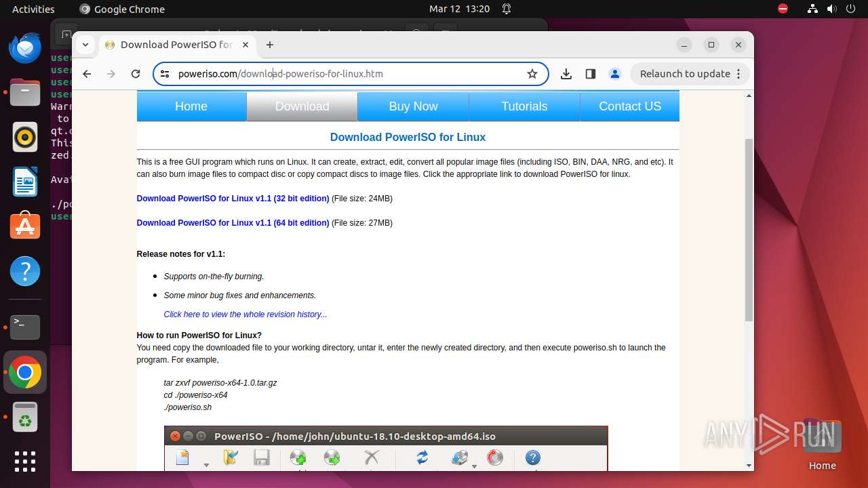Click Extract disc icon in PowerISO screenshot
Viewport: 868px width, 488px height.
[x=332, y=458]
